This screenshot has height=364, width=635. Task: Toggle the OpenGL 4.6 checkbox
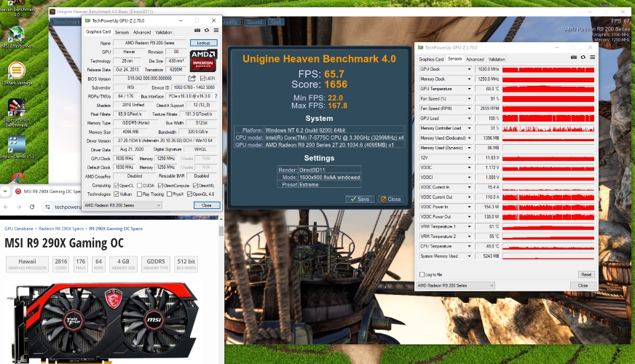tap(189, 194)
